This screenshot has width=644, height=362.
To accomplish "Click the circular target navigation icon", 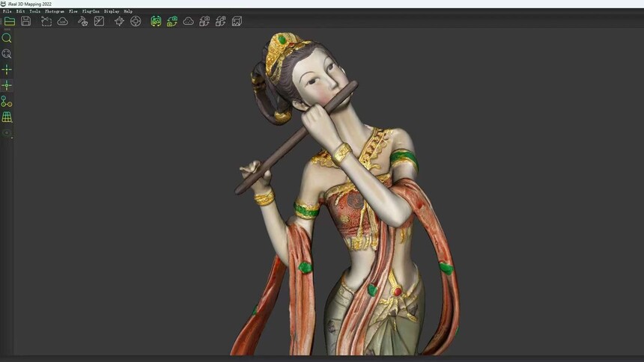I will [x=136, y=21].
